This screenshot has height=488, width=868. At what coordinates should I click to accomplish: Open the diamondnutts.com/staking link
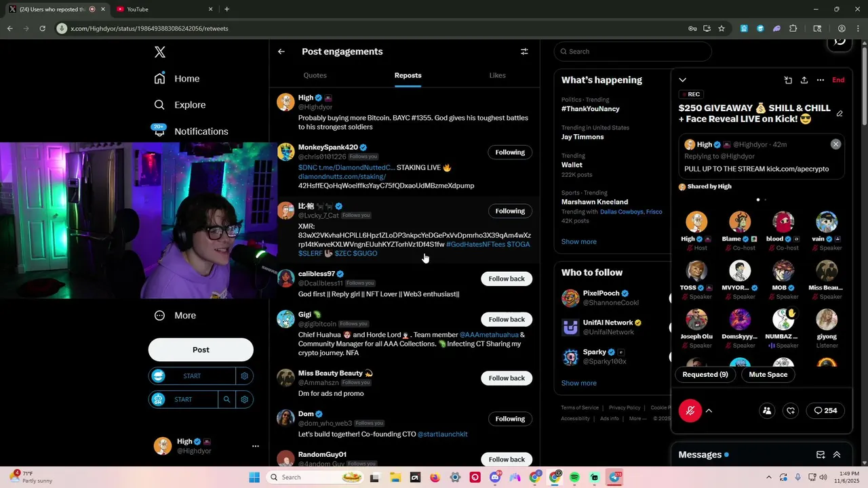point(342,176)
